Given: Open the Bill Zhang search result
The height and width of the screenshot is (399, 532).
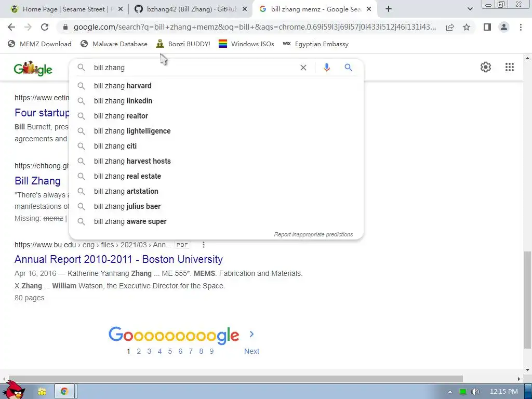Looking at the screenshot, I should [x=37, y=181].
